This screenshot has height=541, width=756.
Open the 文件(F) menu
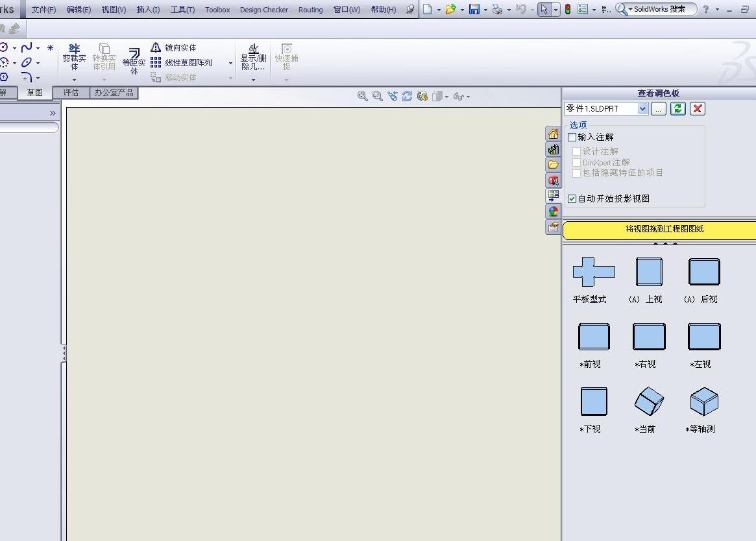click(x=43, y=10)
